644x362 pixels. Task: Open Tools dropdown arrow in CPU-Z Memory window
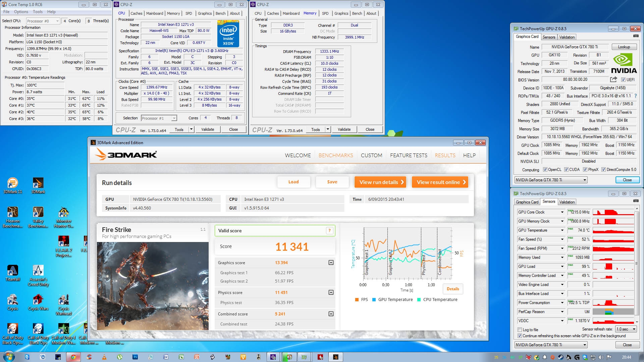[x=328, y=129]
